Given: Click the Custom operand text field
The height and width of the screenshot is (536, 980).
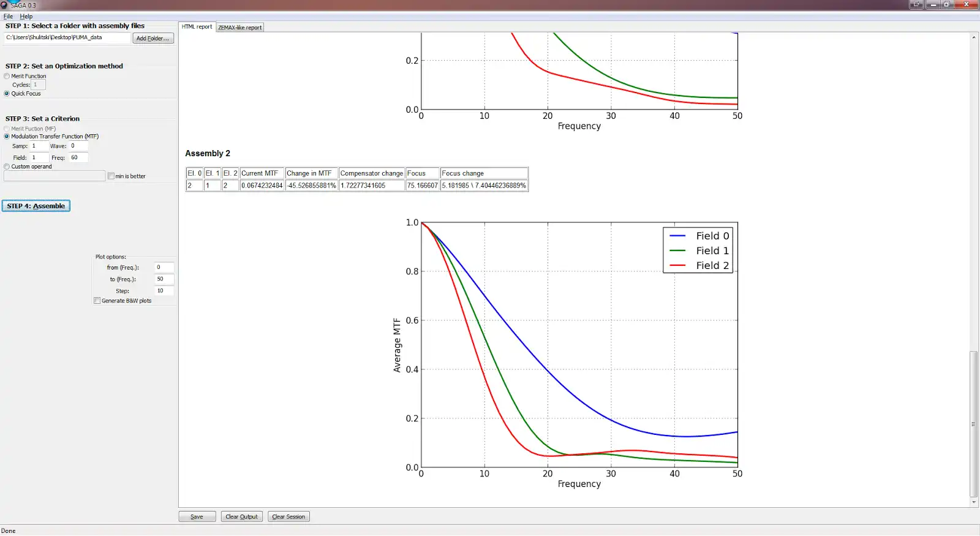Looking at the screenshot, I should pos(55,176).
